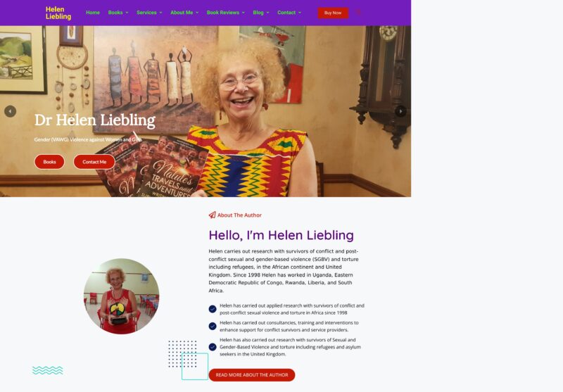Click the paper plane About The Author icon
This screenshot has height=392, width=563.
(213, 215)
